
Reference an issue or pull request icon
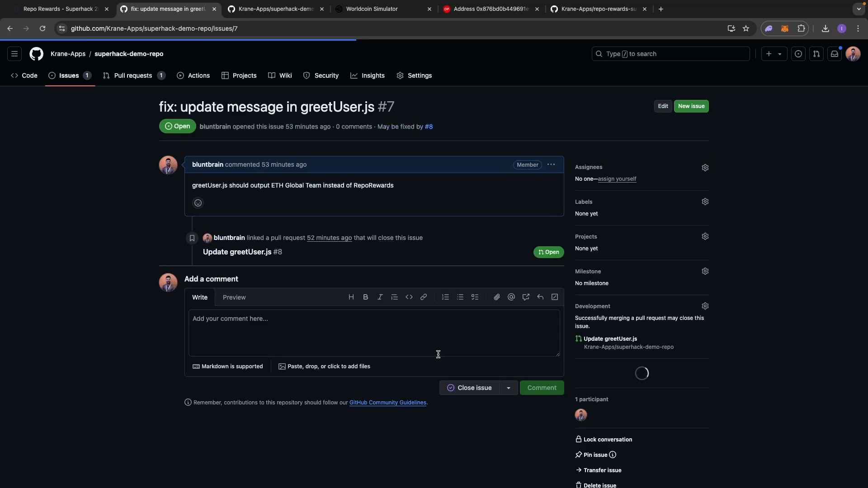[x=526, y=297]
